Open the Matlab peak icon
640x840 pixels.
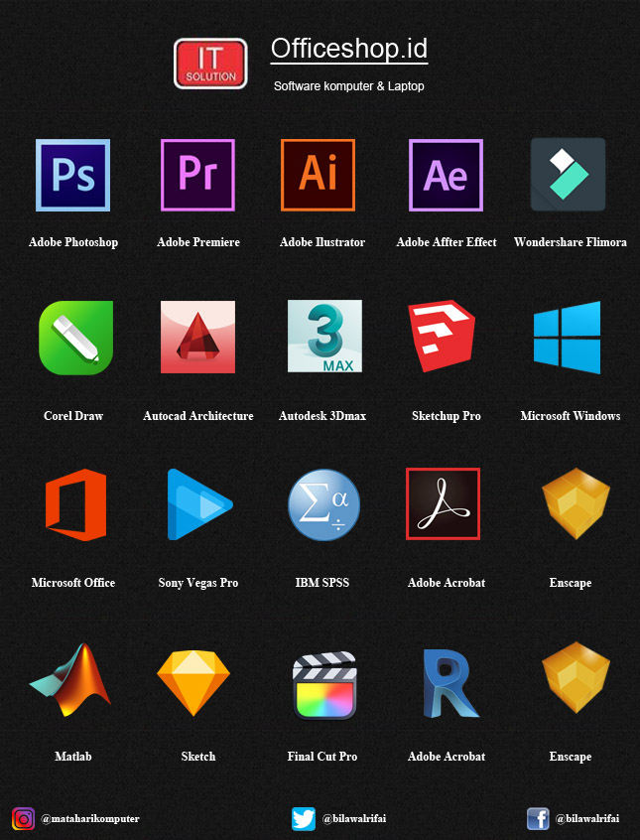tap(70, 680)
